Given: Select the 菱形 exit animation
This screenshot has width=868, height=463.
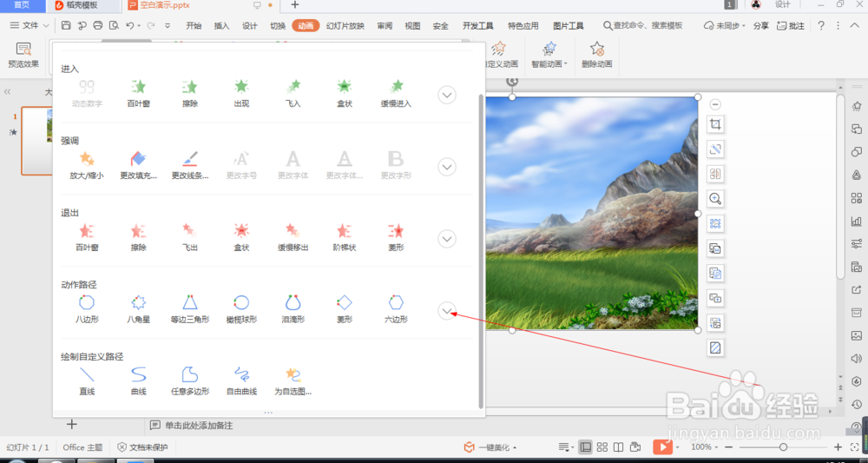Looking at the screenshot, I should click(396, 237).
